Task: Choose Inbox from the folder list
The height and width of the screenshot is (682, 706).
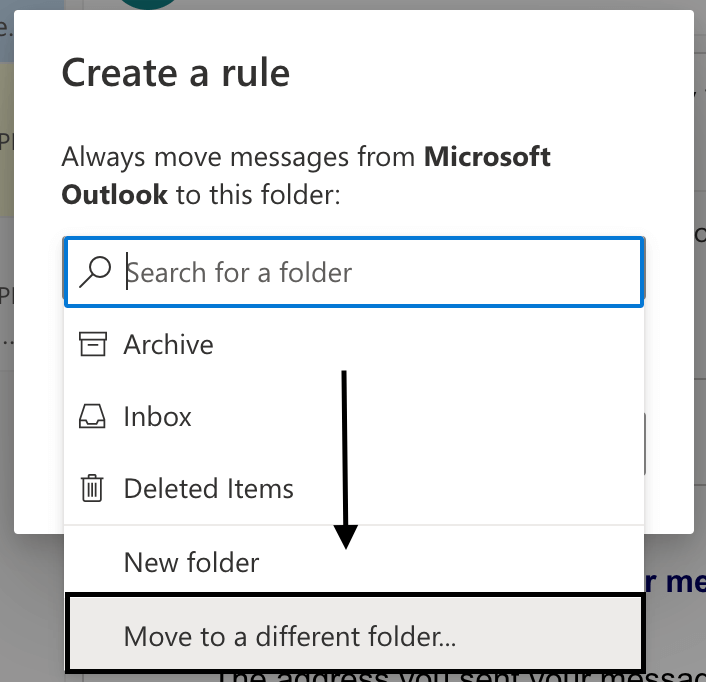Action: 354,417
